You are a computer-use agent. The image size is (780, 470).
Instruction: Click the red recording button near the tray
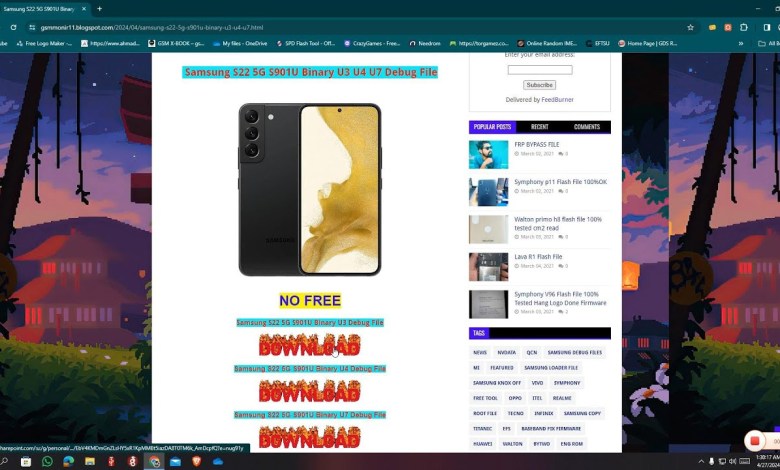(754, 441)
